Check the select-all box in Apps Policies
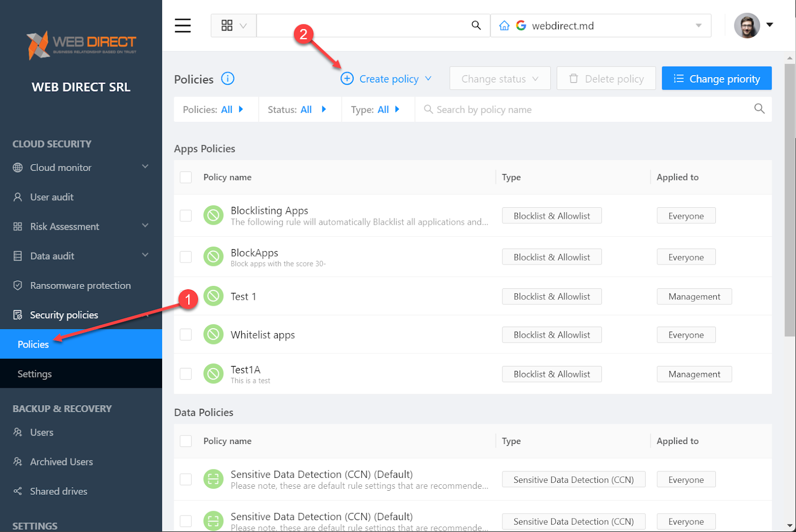This screenshot has width=796, height=532. 186,177
